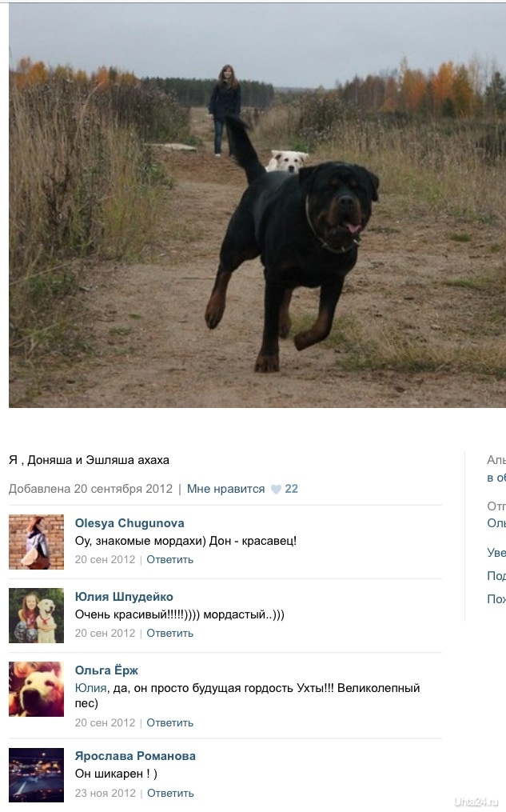Screen dimensions: 506x812
Task: Click the '23 ноя 2012' comment date
Action: click(x=105, y=793)
